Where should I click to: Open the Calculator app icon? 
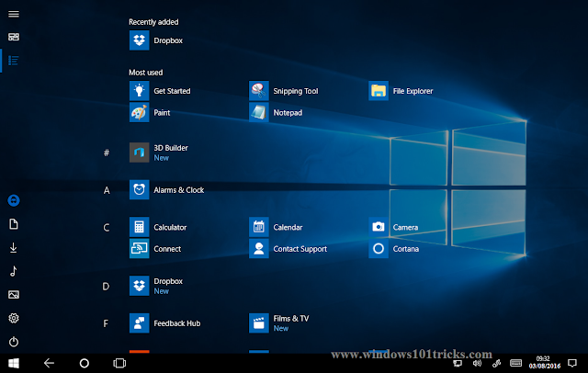[x=139, y=227]
